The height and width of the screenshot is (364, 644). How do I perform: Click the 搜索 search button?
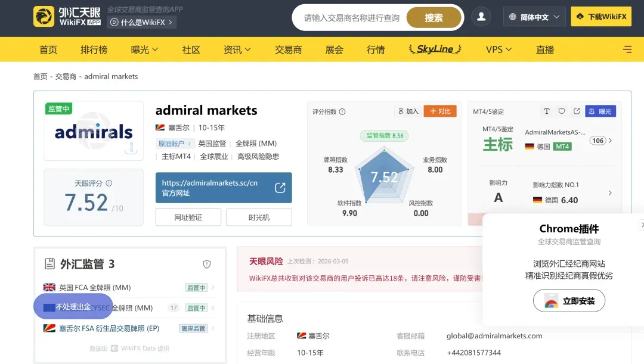(434, 18)
